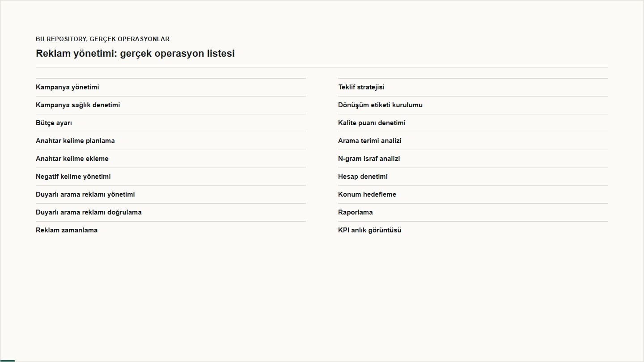Select Kampanya sağlık denetimi entry
The image size is (644, 362).
tap(171, 105)
